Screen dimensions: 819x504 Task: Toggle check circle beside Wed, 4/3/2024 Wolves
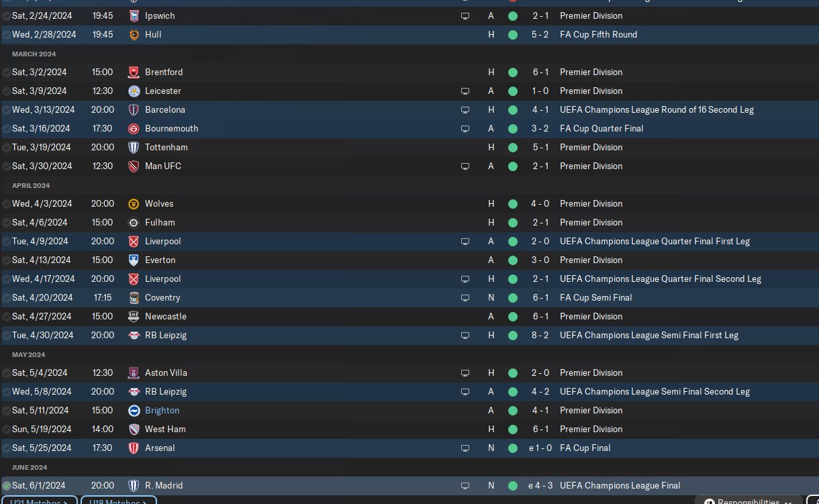tap(7, 203)
